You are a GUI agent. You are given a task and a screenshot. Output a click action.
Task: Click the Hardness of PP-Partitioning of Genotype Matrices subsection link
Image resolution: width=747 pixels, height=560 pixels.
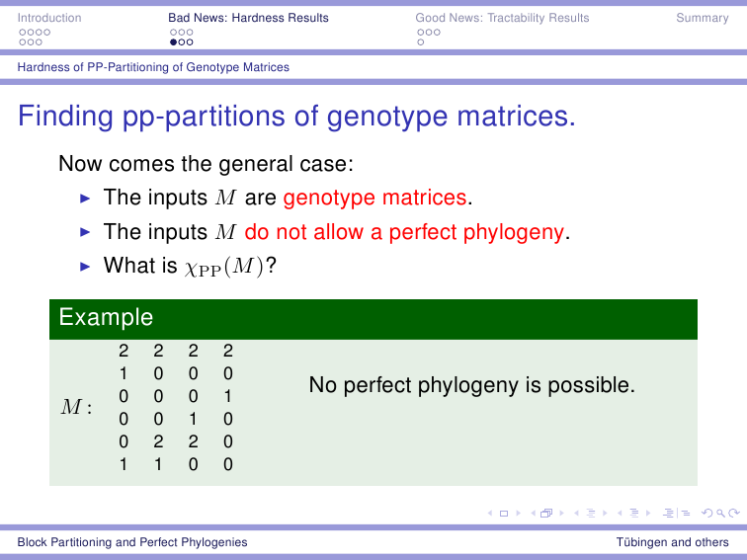pyautogui.click(x=153, y=67)
